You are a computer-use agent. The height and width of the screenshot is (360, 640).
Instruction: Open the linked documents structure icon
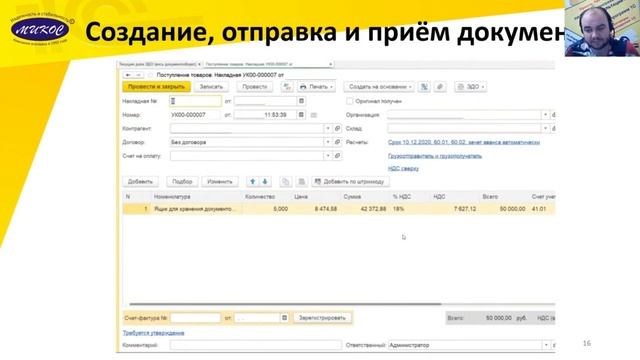(424, 87)
